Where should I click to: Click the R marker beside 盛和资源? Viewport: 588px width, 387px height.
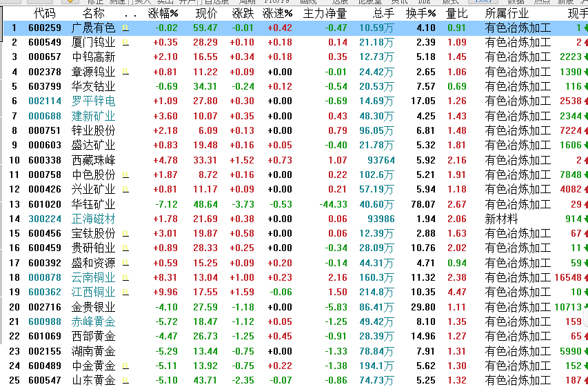(x=125, y=263)
